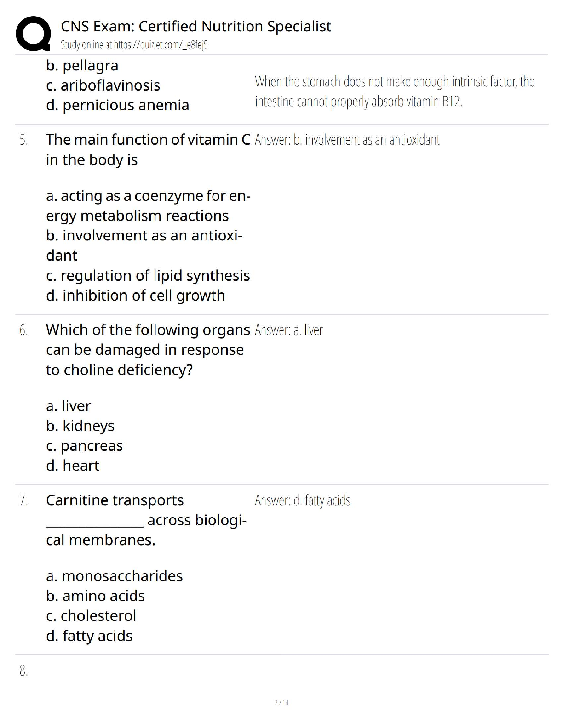Pick option 'd. inhibition of cell growth'
Screen dimensions: 563x728
[x=136, y=296]
